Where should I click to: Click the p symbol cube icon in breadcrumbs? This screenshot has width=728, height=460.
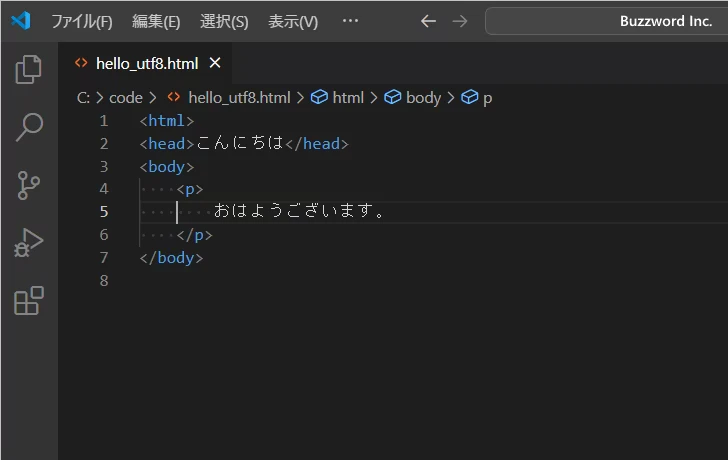(469, 97)
